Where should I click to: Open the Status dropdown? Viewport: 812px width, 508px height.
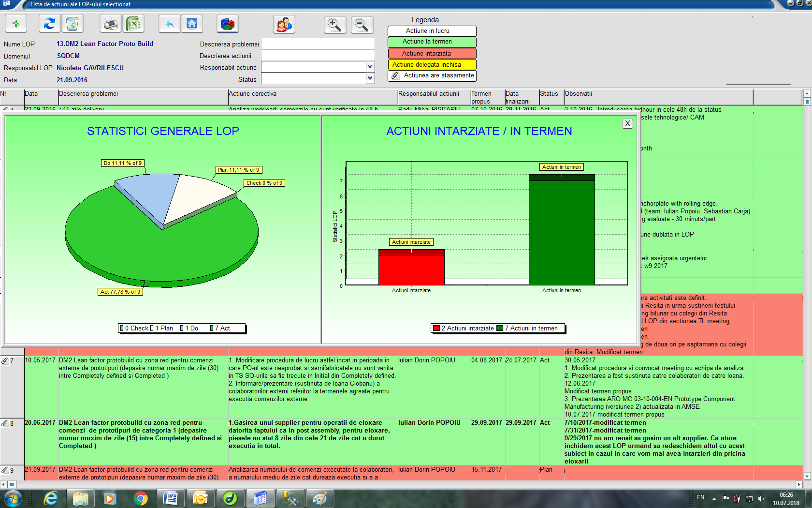[x=370, y=78]
